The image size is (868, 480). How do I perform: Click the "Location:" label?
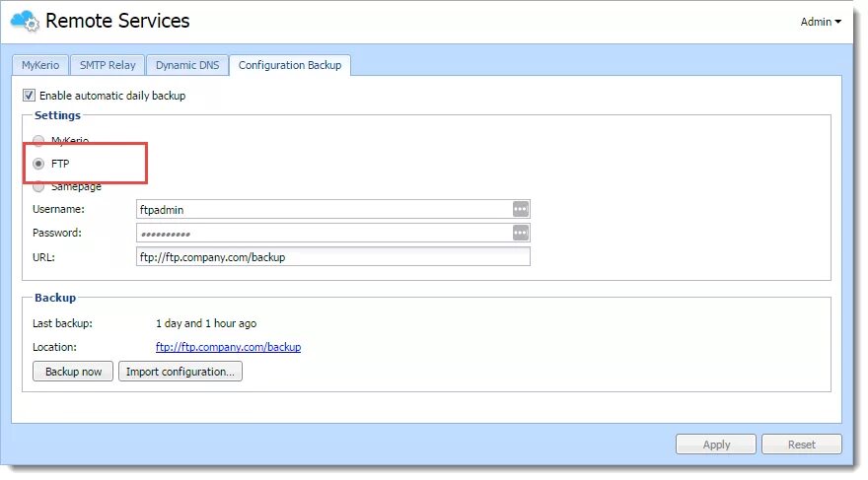click(x=54, y=347)
